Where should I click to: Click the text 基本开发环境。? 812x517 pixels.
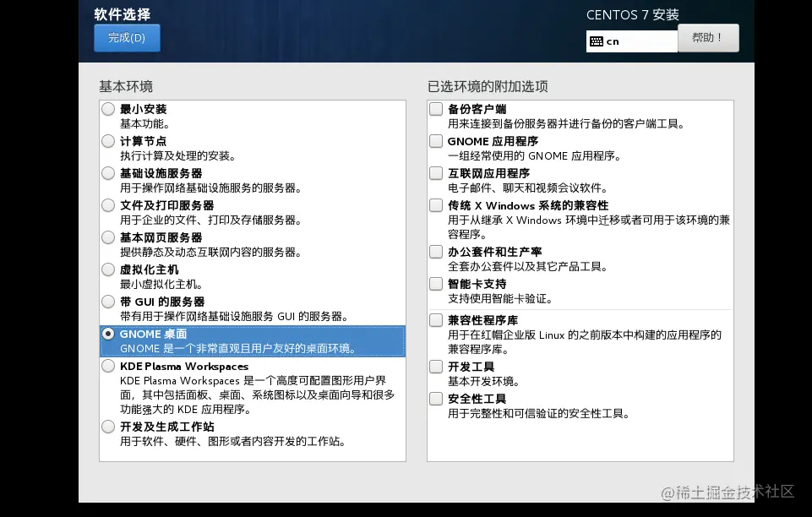tap(483, 382)
